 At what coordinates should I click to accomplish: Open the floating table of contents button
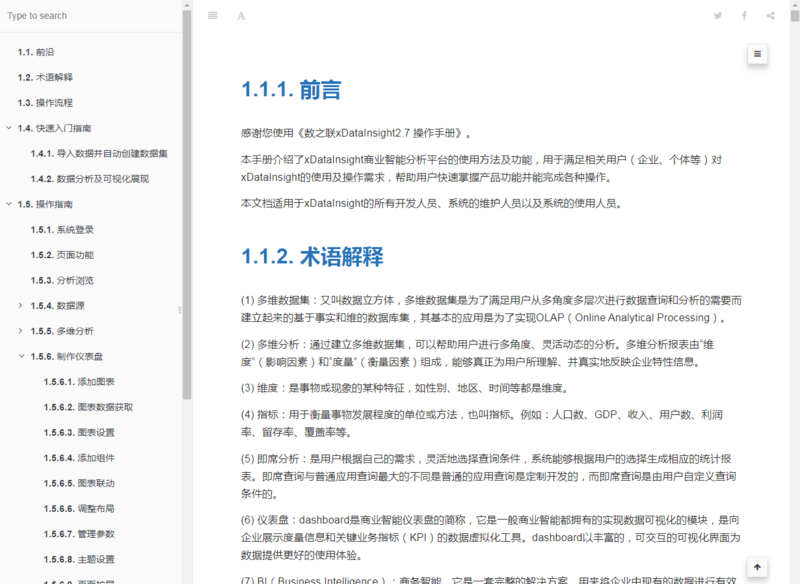(758, 54)
